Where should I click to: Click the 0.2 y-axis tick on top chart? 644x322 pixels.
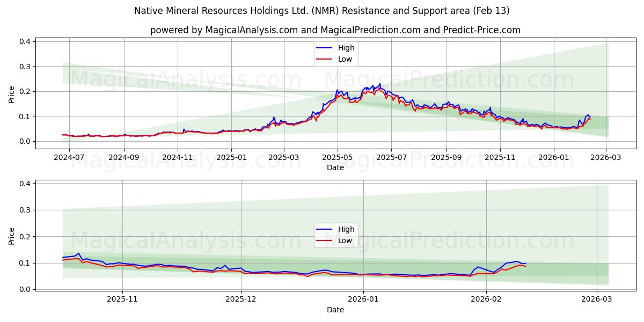point(25,91)
